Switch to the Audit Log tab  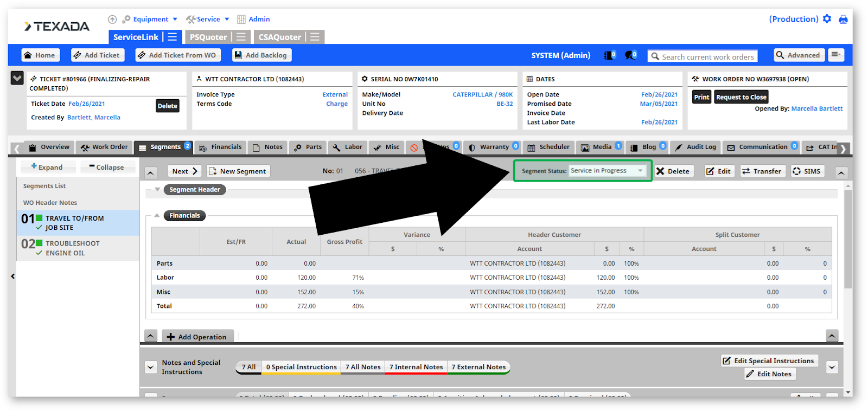point(695,147)
